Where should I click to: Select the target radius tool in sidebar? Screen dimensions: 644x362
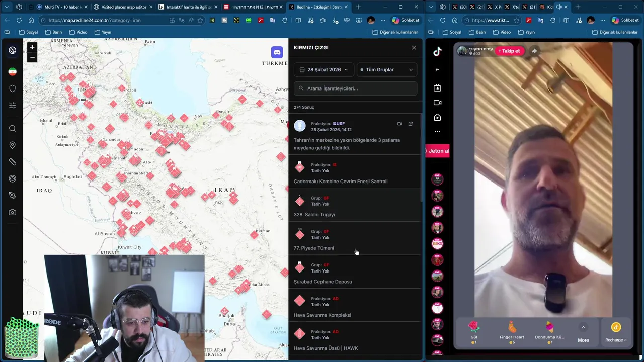coord(12,178)
